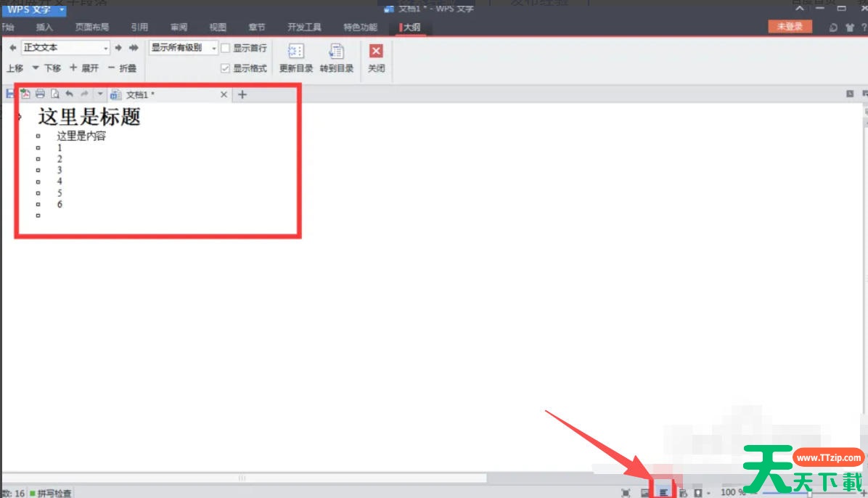Screen dimensions: 868x498
Task: Open the 页面布局 ribbon tab
Action: pos(91,28)
